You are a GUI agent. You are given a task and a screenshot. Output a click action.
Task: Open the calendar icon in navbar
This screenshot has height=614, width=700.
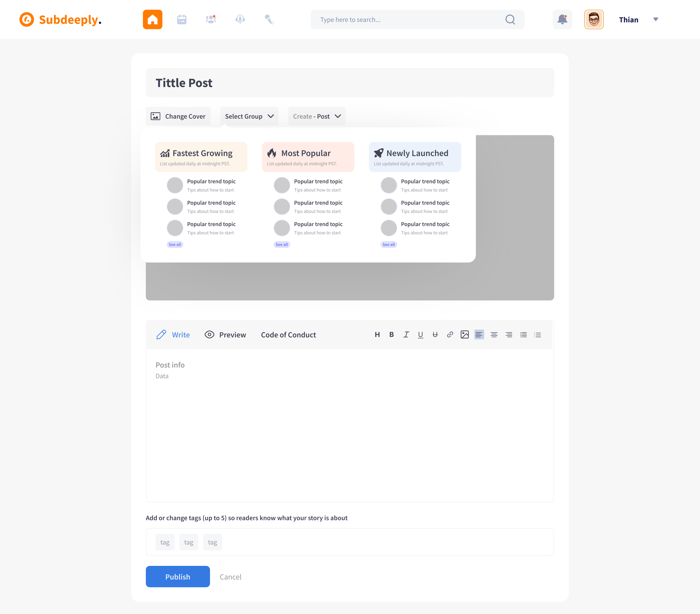coord(181,19)
